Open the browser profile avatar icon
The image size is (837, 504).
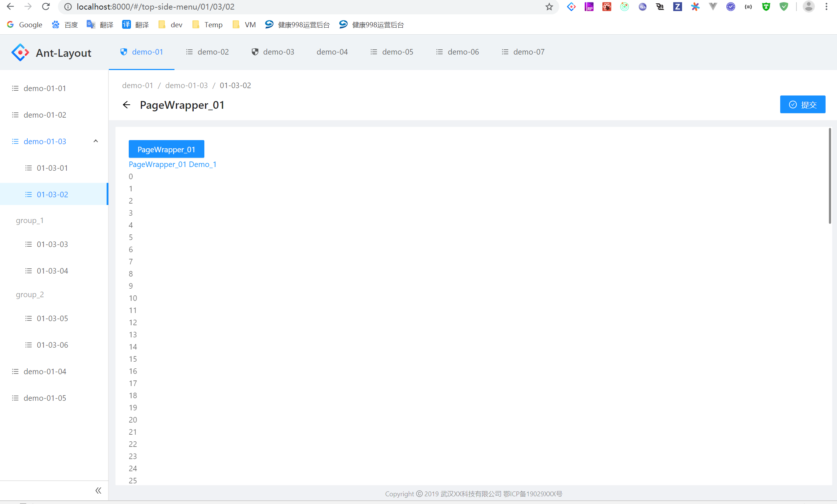pyautogui.click(x=808, y=7)
